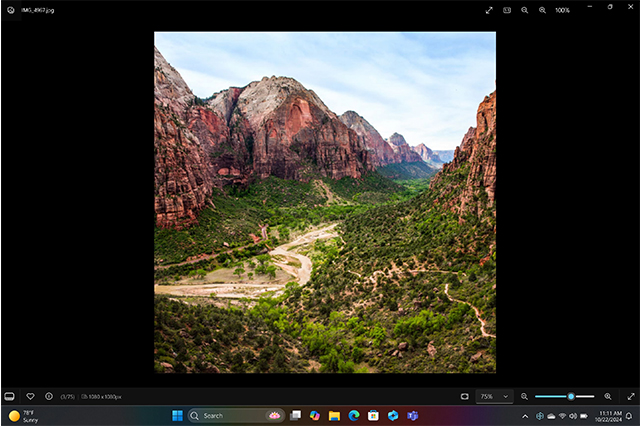Click zoom out magnifier left of zoom slider

(x=524, y=396)
